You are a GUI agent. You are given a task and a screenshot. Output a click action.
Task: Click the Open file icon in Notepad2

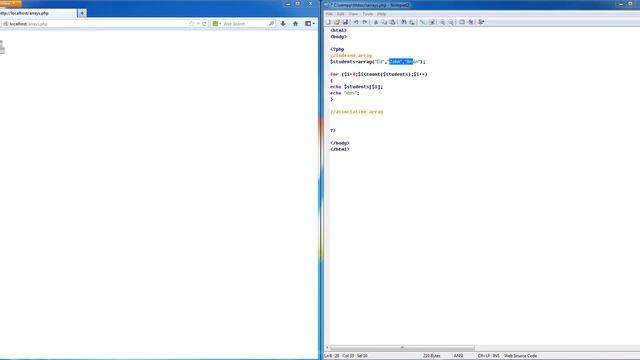point(337,22)
